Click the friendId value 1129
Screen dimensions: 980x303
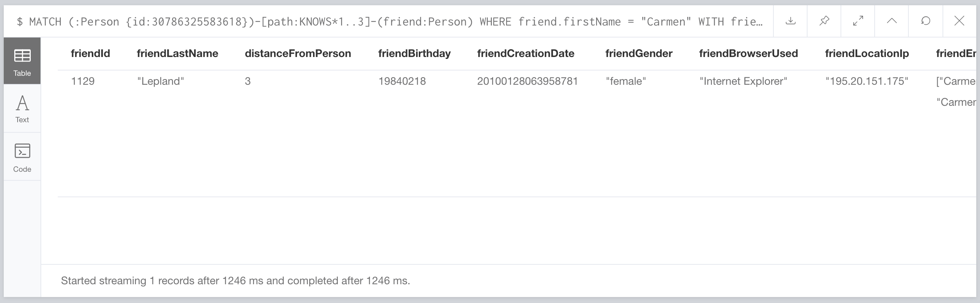pyautogui.click(x=82, y=81)
